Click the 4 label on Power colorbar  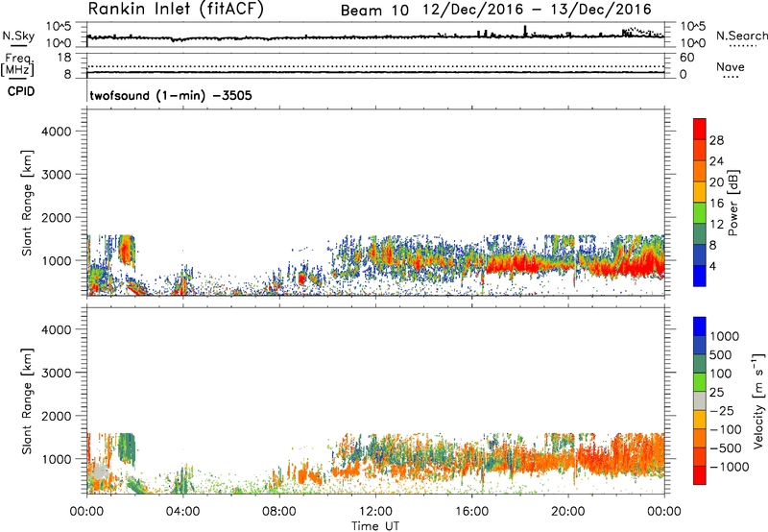pyautogui.click(x=712, y=267)
